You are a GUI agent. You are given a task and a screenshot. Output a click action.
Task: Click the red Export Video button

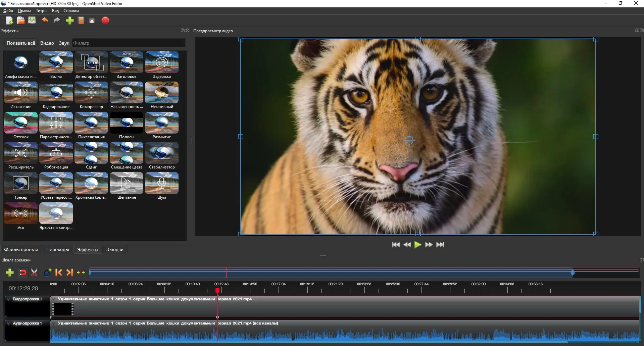[x=105, y=20]
